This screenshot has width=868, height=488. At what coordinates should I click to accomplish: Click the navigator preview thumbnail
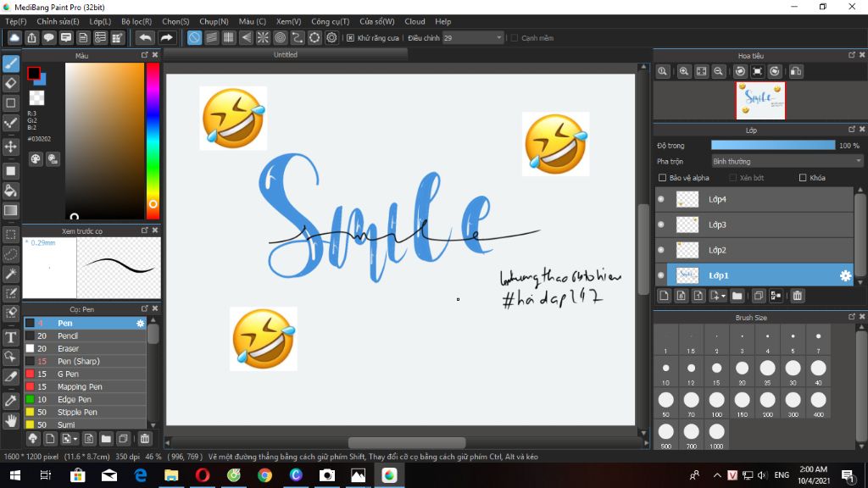point(760,101)
